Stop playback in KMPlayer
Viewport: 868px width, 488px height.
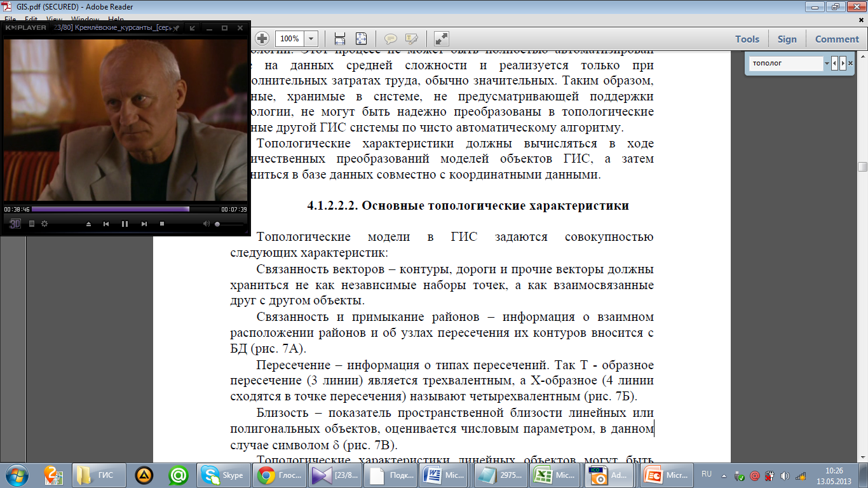coord(162,224)
